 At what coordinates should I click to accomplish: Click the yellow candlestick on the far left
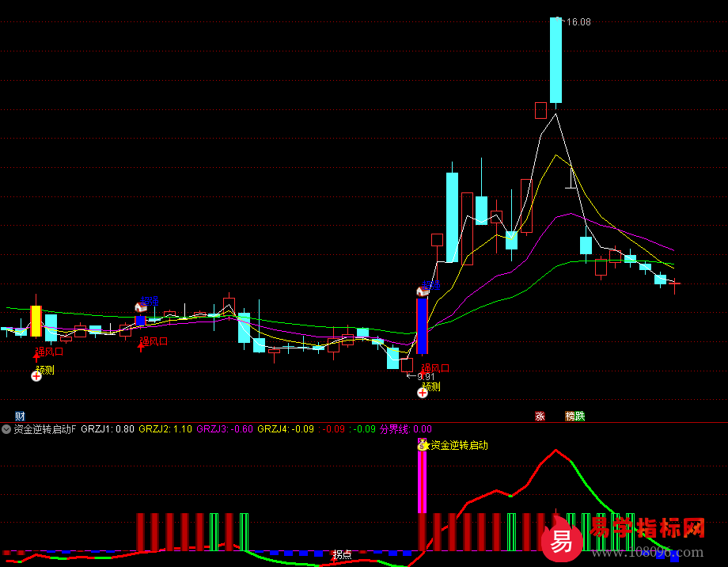point(36,321)
